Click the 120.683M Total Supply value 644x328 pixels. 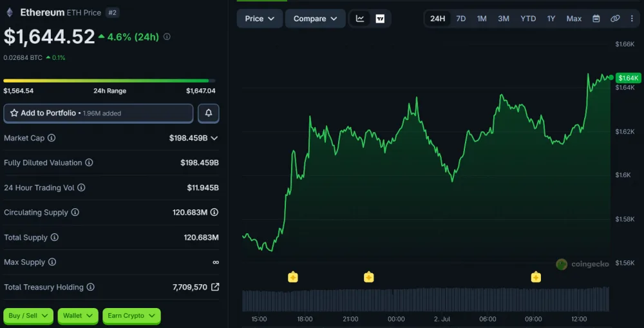[201, 238]
